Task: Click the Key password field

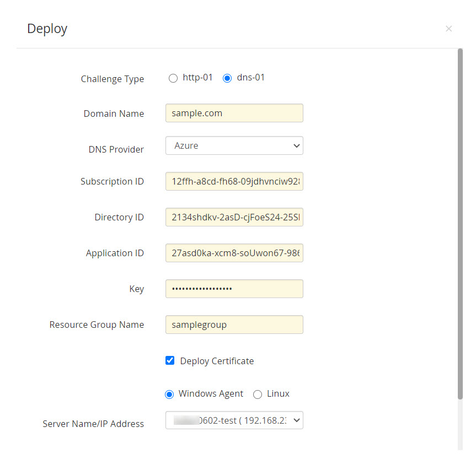Action: [x=234, y=289]
